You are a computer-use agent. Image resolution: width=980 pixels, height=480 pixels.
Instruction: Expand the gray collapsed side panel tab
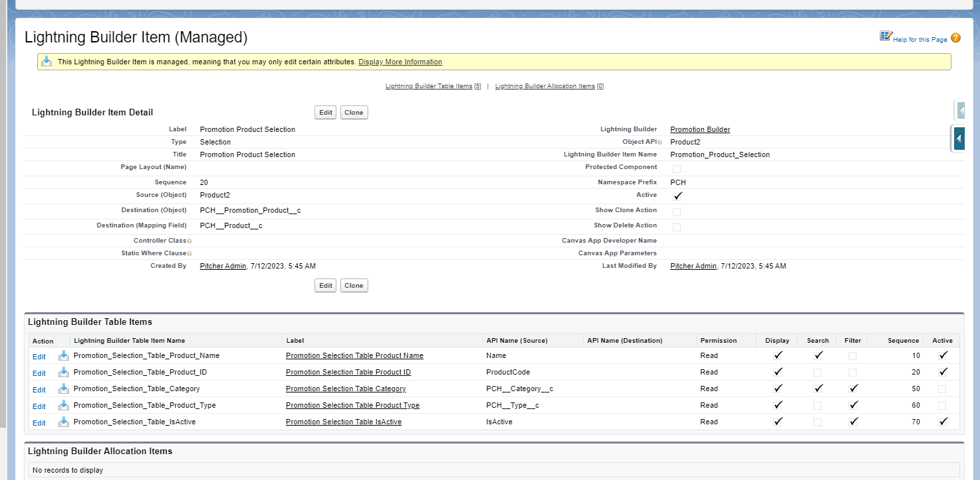pyautogui.click(x=961, y=110)
